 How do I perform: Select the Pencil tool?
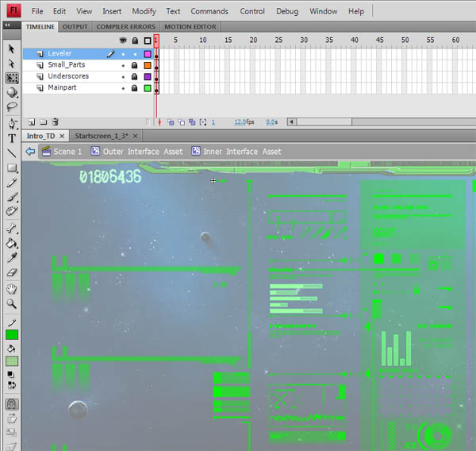click(x=12, y=183)
